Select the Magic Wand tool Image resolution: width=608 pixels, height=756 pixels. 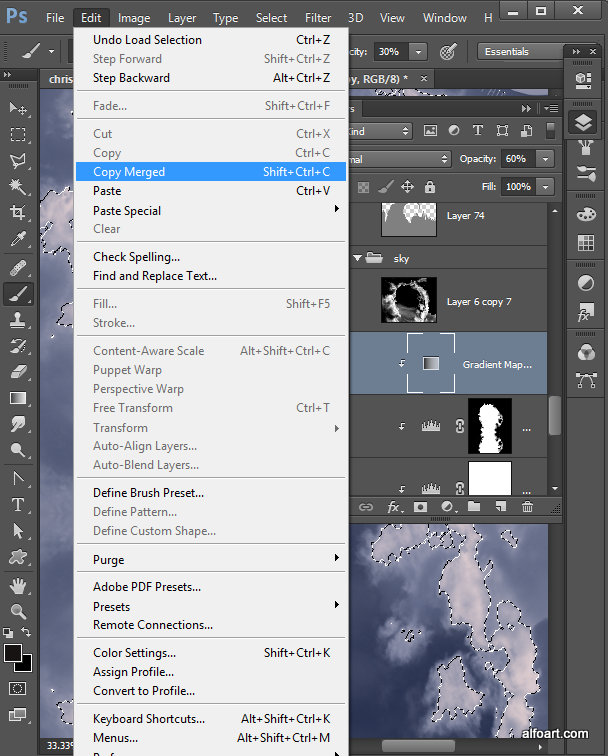tap(18, 186)
